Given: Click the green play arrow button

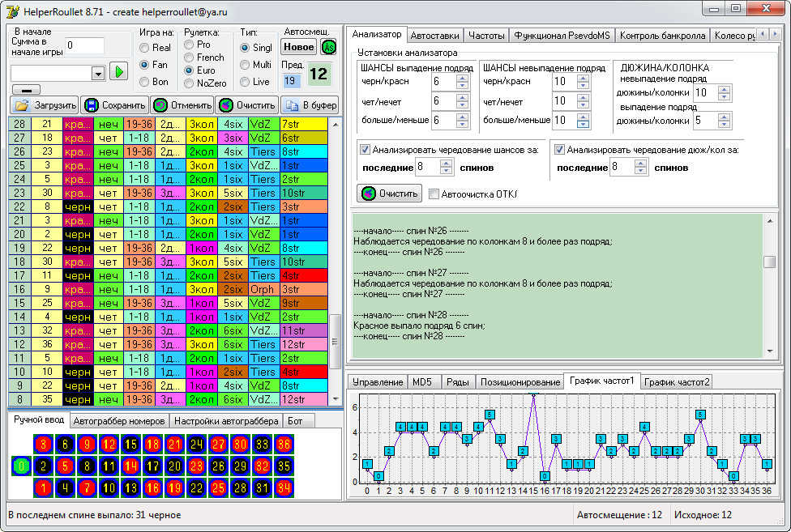Looking at the screenshot, I should (x=119, y=72).
